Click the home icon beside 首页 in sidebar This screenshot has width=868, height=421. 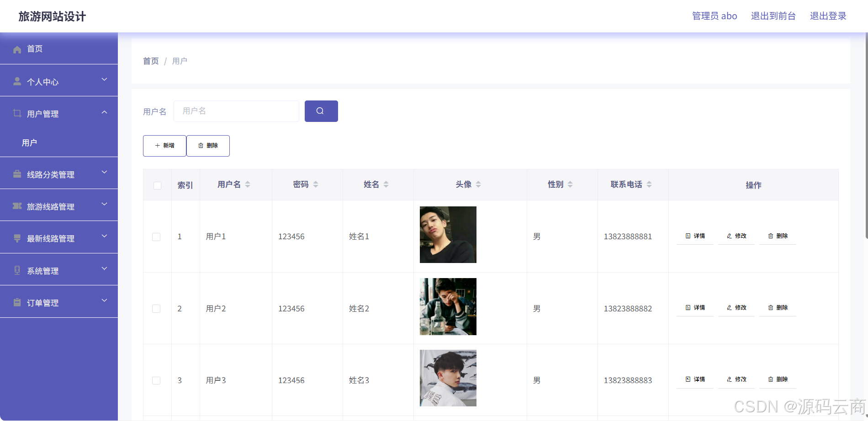pos(17,49)
